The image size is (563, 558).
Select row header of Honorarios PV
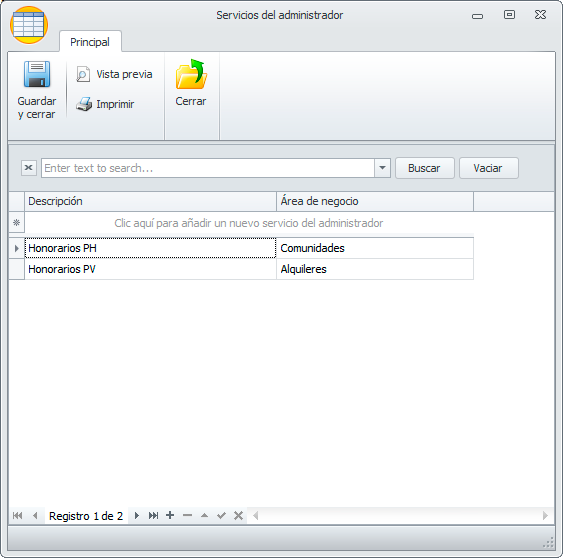coord(17,269)
